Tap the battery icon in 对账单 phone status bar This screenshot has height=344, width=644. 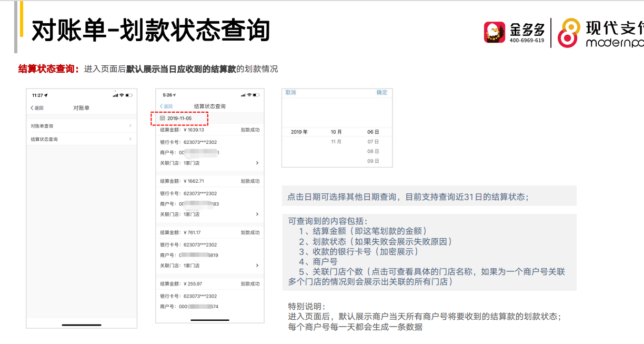click(x=129, y=95)
